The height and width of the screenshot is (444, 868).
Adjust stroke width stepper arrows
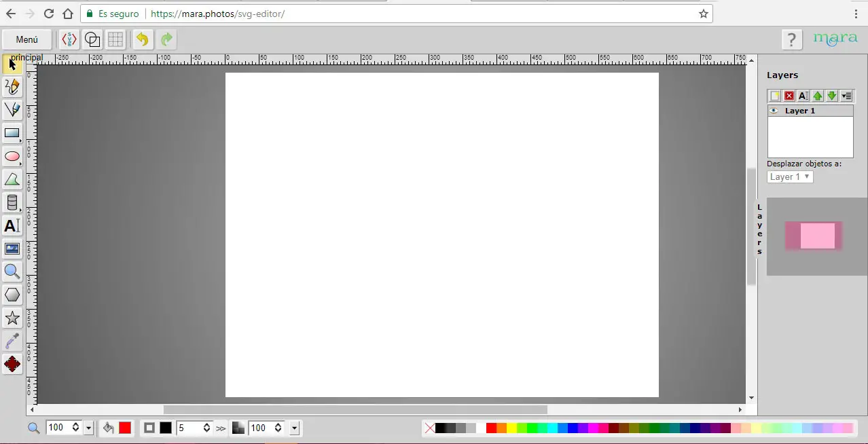(x=207, y=428)
